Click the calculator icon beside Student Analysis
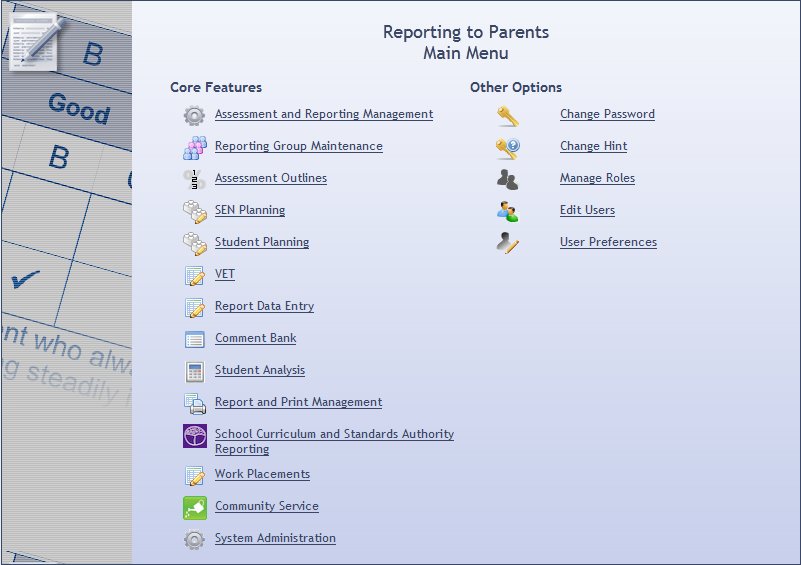 (194, 371)
